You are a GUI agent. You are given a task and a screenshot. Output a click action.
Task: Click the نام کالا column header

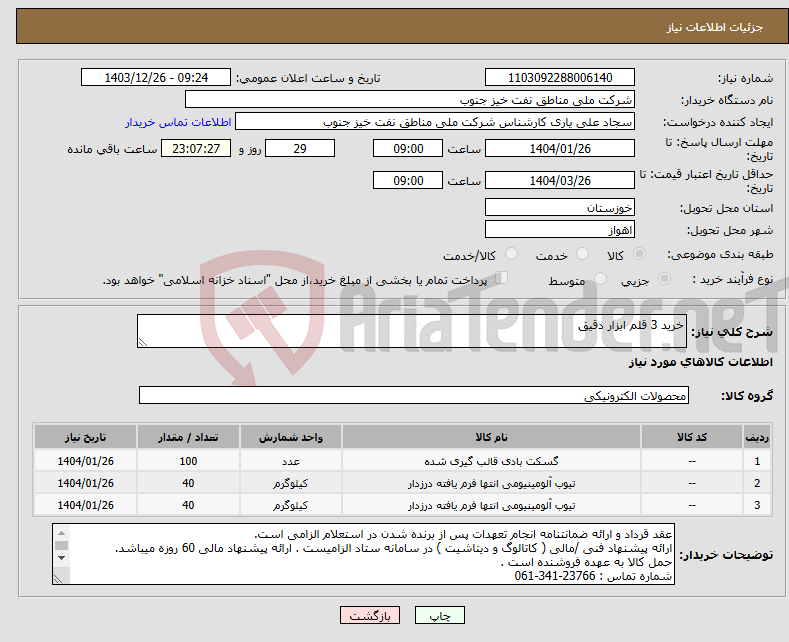tap(491, 437)
